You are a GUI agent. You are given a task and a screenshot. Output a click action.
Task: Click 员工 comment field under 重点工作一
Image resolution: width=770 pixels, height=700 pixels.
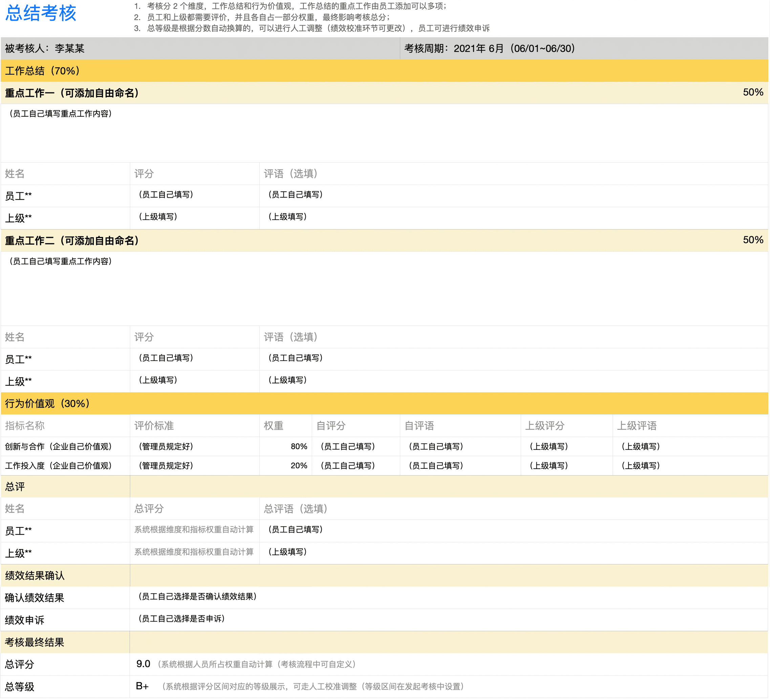tap(514, 196)
